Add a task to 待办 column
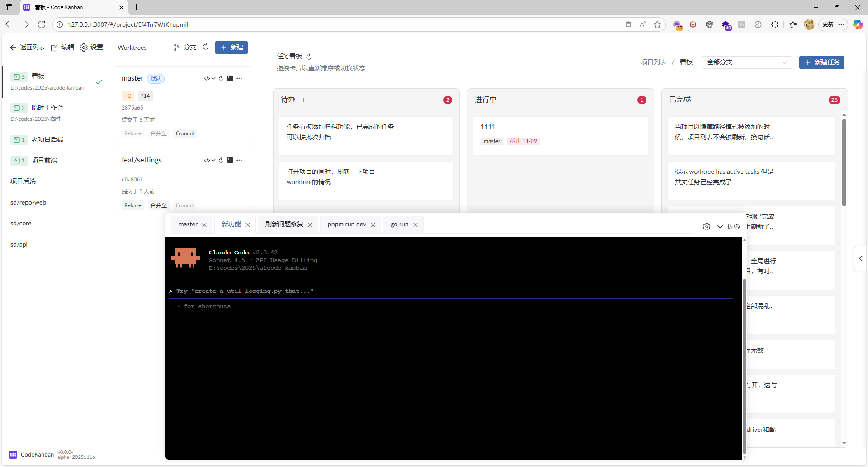Screen dimensions: 868x467 coord(304,100)
